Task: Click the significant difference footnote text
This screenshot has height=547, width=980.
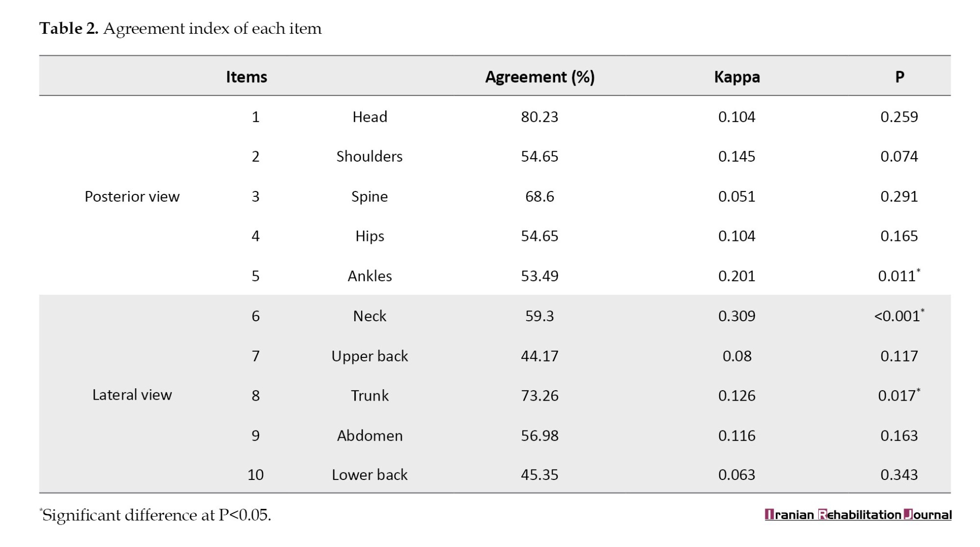Action: [156, 515]
